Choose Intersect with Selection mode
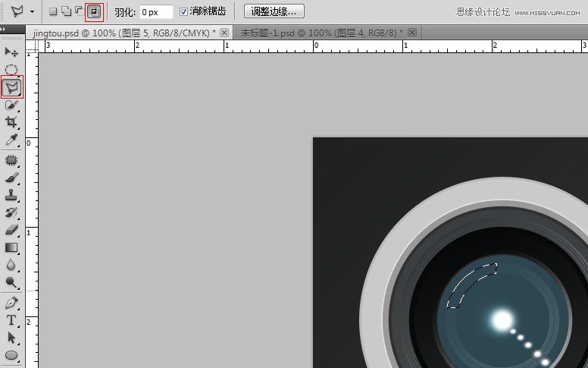This screenshot has height=368, width=588. 94,11
